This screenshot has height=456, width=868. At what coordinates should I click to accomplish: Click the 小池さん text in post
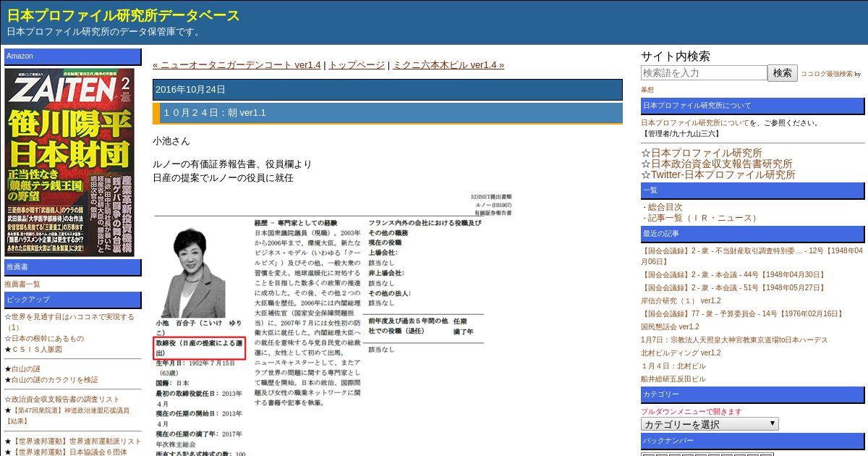click(x=171, y=140)
